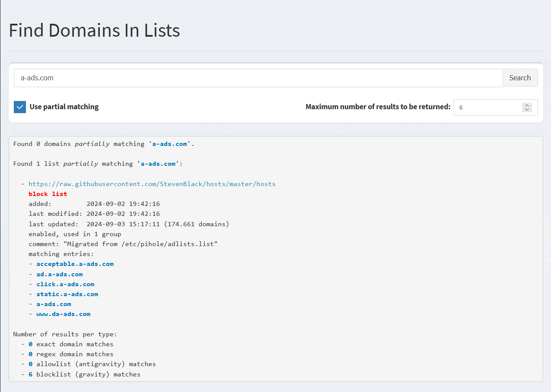Screen dimensions: 551x392
Task: Decrease maximum results with the down arrow
Action: pos(527,110)
